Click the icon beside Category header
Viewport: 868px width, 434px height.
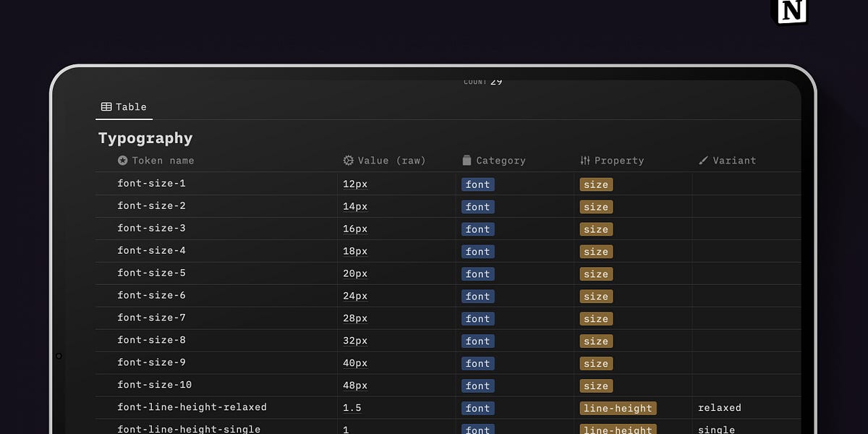(x=467, y=161)
